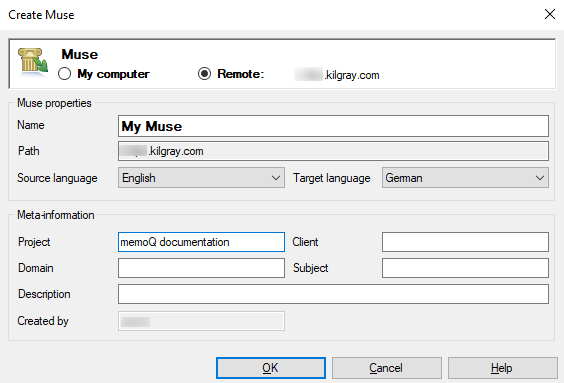The width and height of the screenshot is (564, 383).
Task: Click the remote kilgray.com server address
Action: coord(337,75)
